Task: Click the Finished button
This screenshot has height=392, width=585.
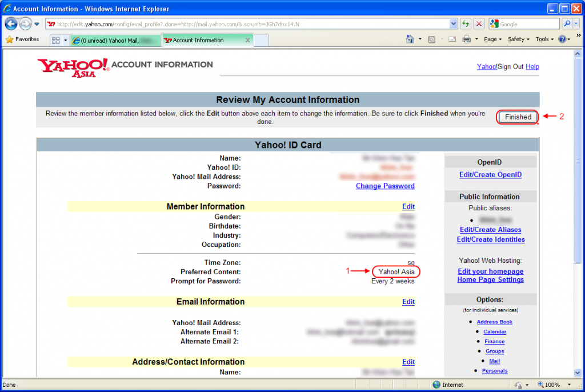Action: (x=518, y=117)
